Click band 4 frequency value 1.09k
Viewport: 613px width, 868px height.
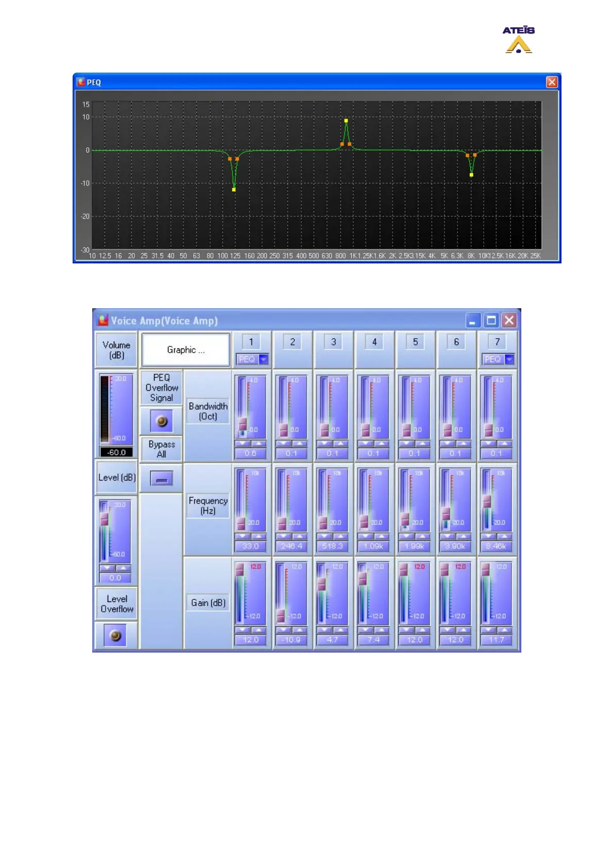pyautogui.click(x=373, y=546)
